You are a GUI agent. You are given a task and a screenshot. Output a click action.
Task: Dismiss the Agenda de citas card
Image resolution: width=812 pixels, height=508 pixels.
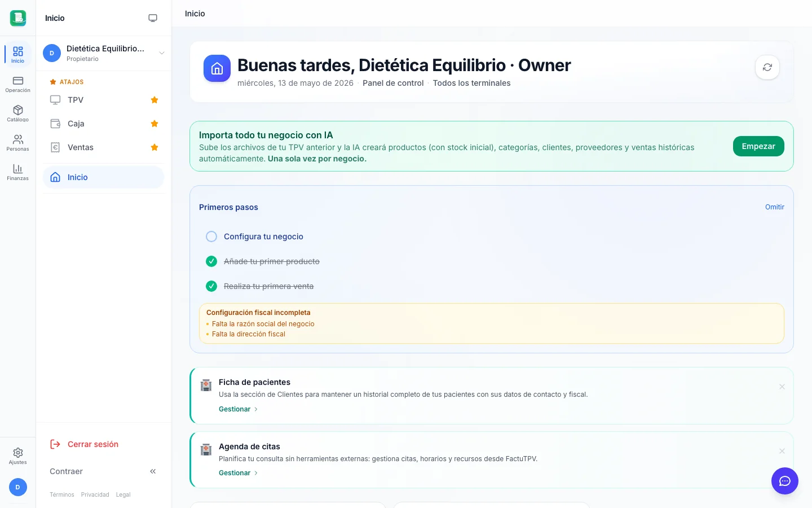pos(782,451)
